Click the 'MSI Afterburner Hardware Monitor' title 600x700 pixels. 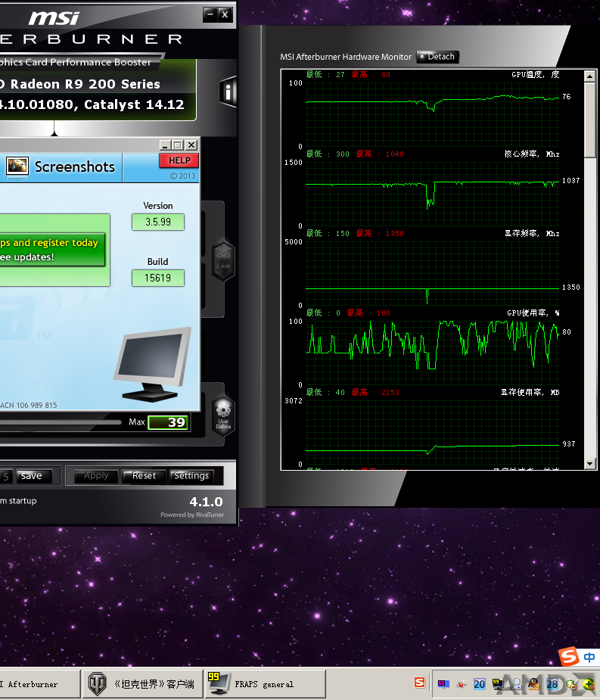pos(346,57)
